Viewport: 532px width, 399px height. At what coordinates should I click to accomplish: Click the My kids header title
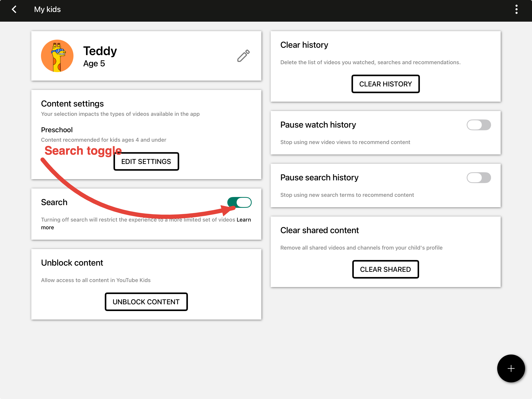[47, 9]
